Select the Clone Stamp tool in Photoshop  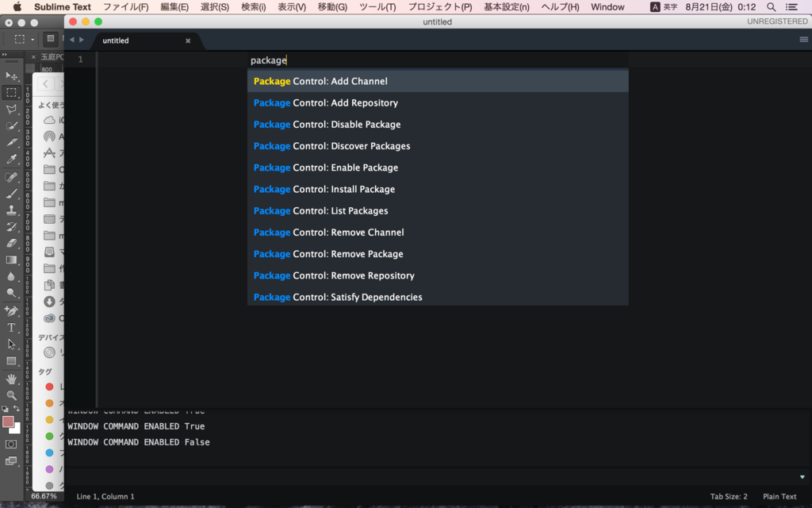pyautogui.click(x=11, y=210)
